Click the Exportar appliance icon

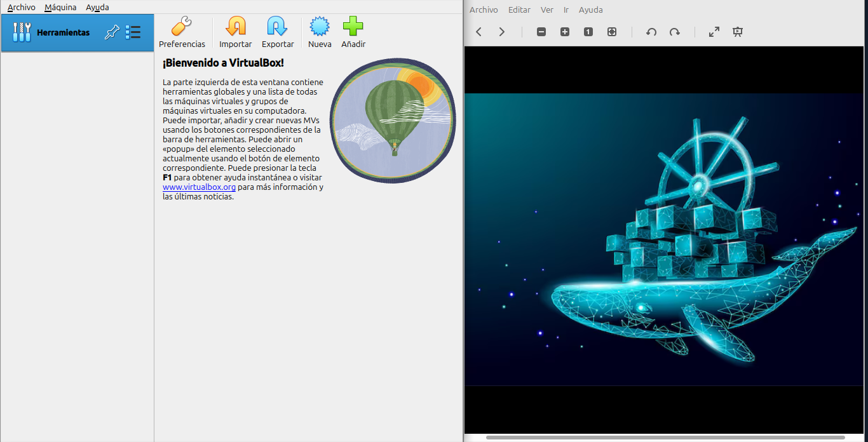pos(278,27)
